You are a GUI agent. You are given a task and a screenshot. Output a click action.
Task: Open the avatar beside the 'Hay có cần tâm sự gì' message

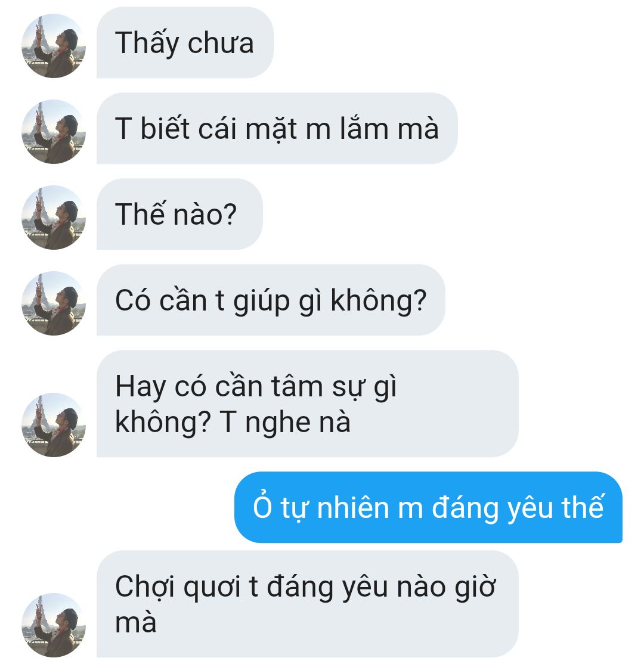(54, 425)
